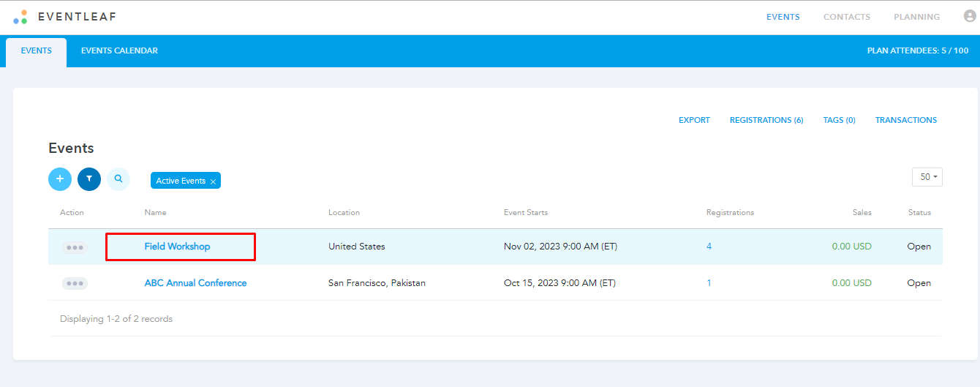
Task: Switch to the Events Calendar tab
Action: (x=119, y=51)
